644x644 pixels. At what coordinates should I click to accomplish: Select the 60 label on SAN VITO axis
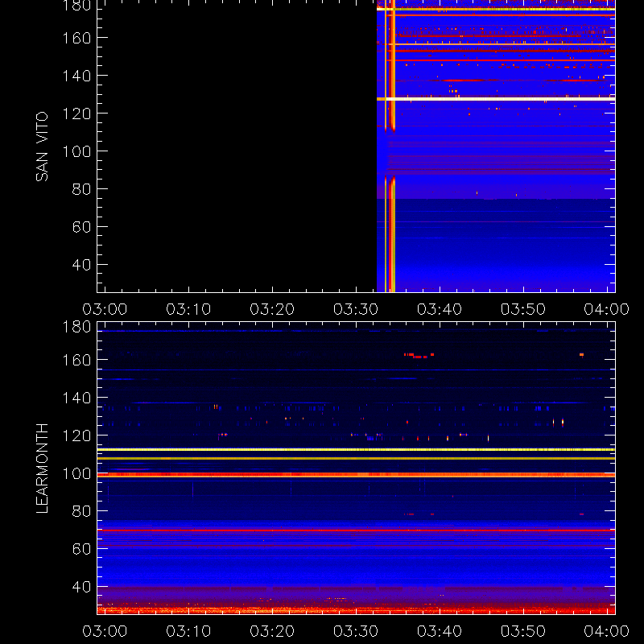pyautogui.click(x=81, y=227)
